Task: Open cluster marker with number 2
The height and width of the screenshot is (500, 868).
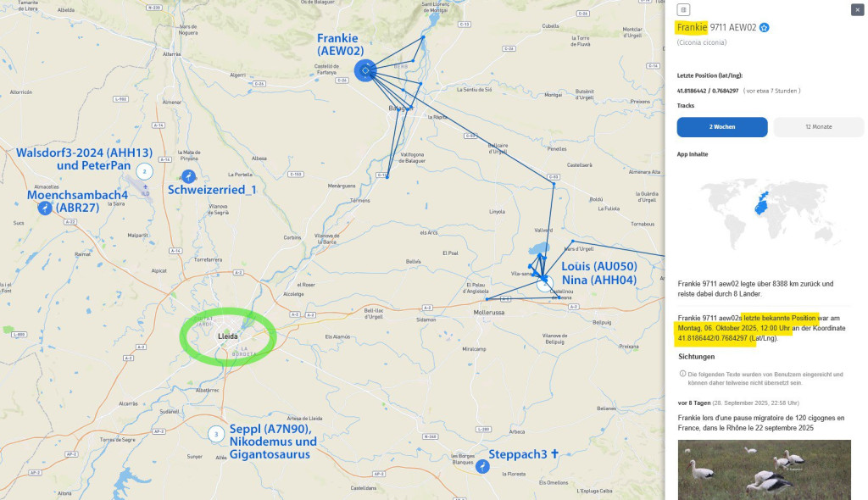Action: 144,171
